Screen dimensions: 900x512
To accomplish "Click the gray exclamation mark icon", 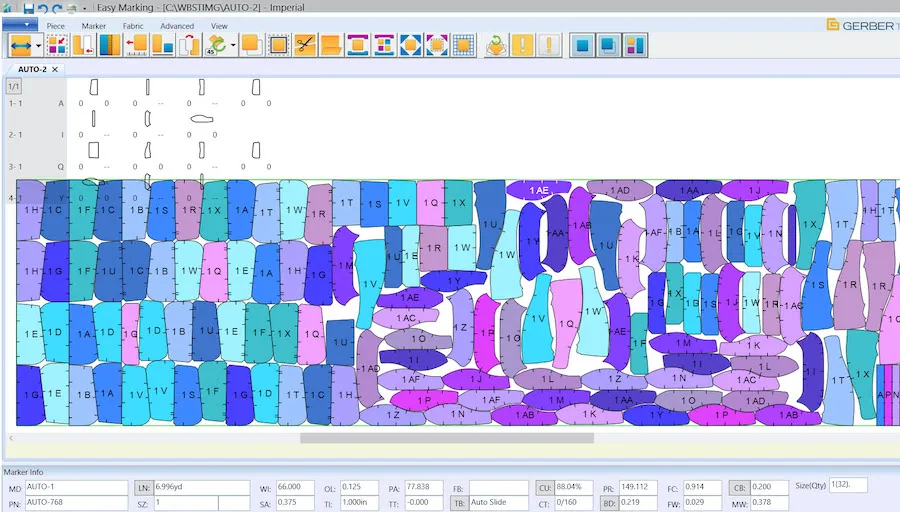I will [549, 45].
